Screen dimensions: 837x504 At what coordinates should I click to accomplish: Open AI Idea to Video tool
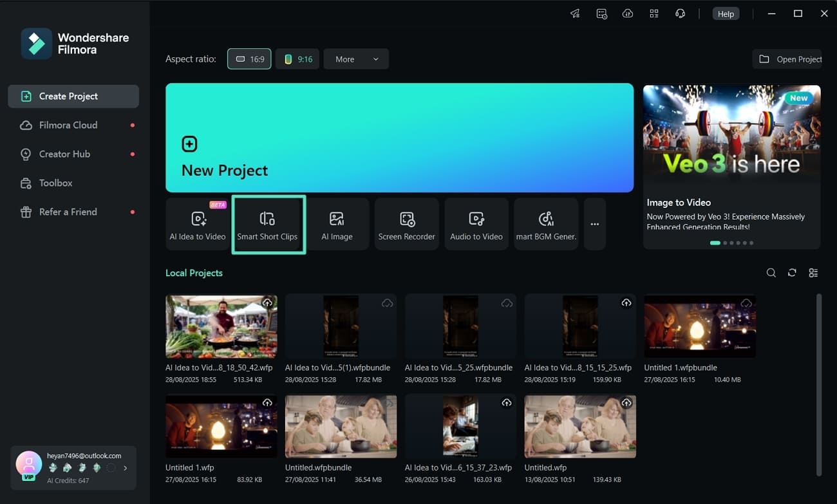pos(198,224)
